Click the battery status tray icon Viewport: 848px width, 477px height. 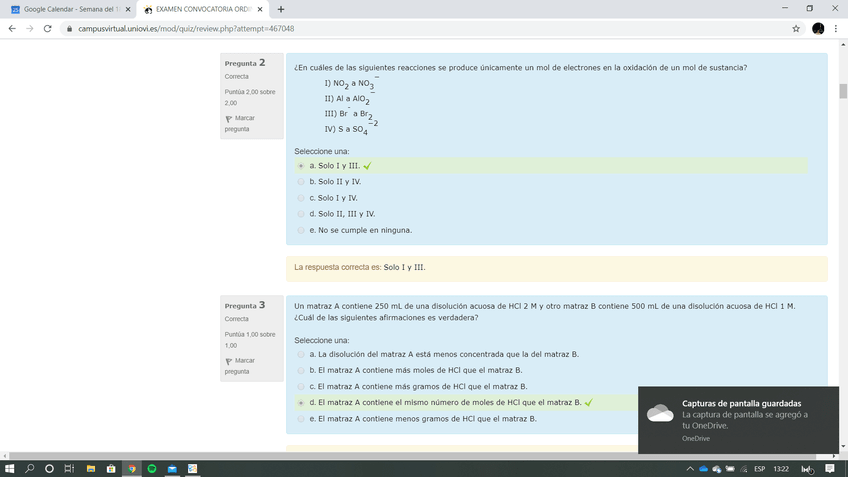730,469
